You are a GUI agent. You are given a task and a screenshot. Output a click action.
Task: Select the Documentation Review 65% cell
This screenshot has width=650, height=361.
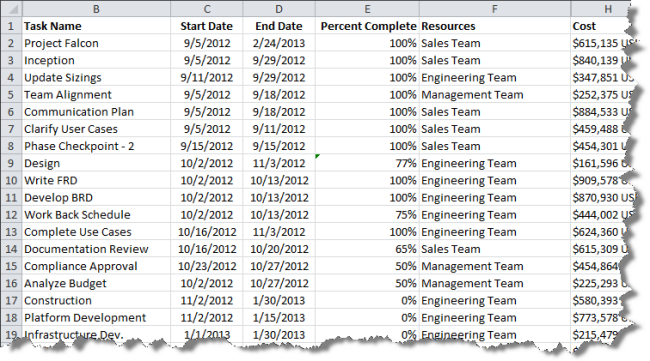coord(367,249)
